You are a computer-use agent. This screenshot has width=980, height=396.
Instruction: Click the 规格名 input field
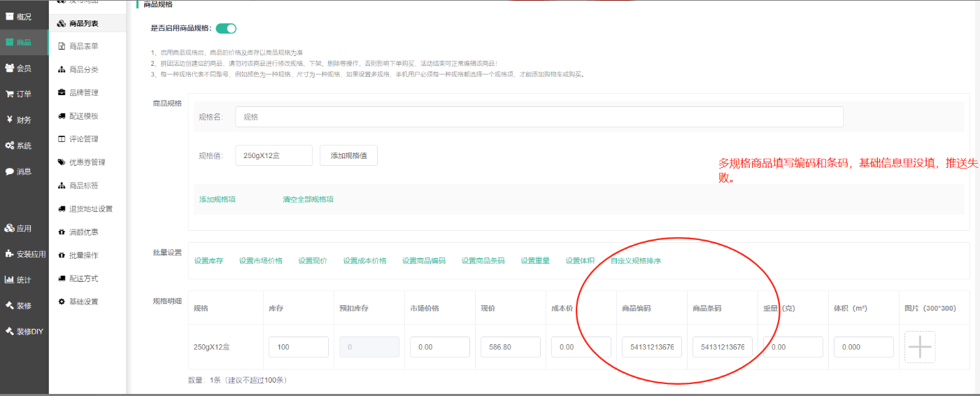[539, 117]
